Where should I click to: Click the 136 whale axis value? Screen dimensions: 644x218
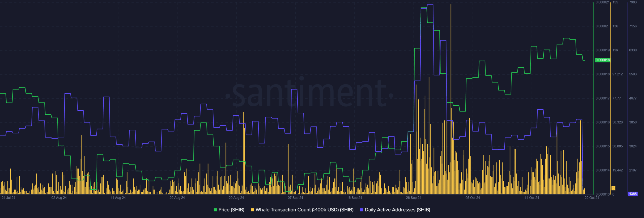(x=615, y=26)
